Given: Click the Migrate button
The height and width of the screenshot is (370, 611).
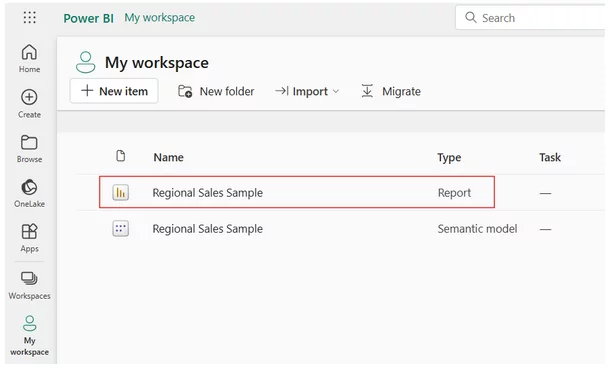Looking at the screenshot, I should point(391,92).
